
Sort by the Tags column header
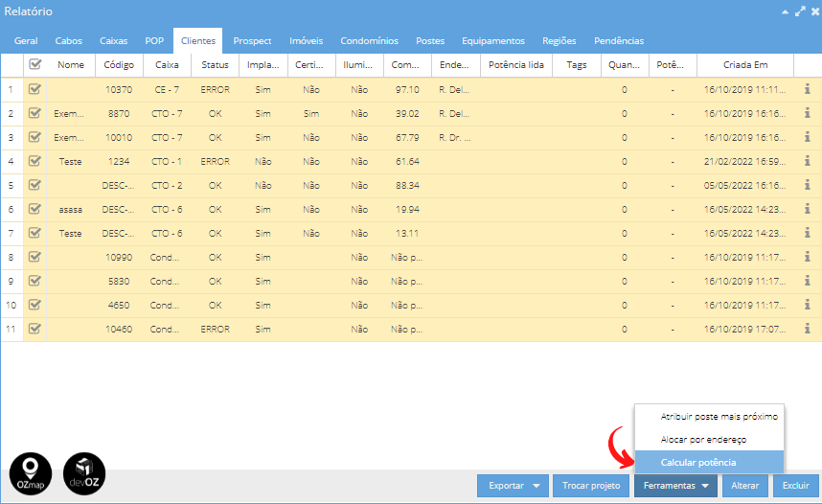click(577, 65)
